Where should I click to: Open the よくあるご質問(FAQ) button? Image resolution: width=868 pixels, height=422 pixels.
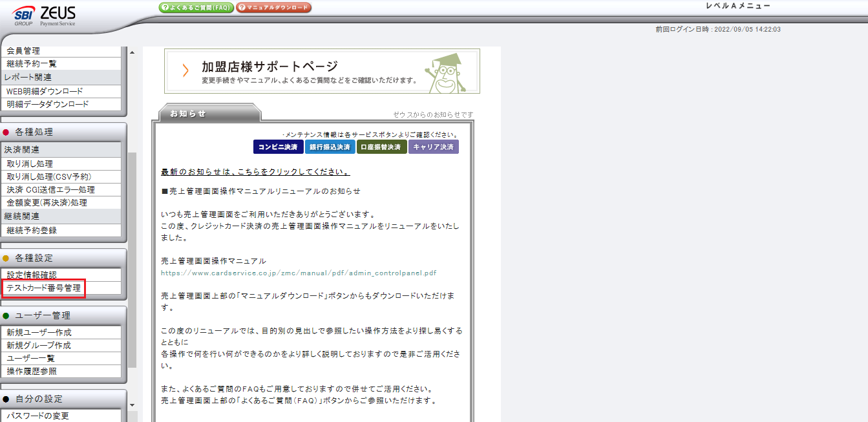196,8
